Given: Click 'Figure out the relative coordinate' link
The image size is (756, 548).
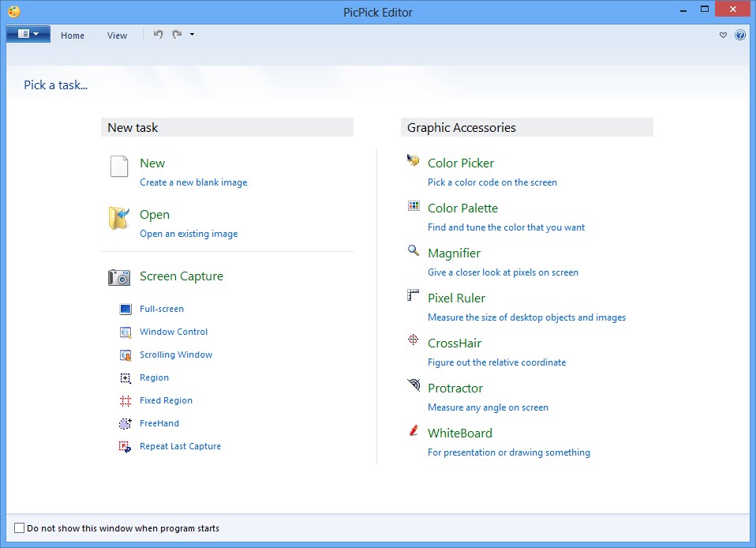Looking at the screenshot, I should 496,362.
